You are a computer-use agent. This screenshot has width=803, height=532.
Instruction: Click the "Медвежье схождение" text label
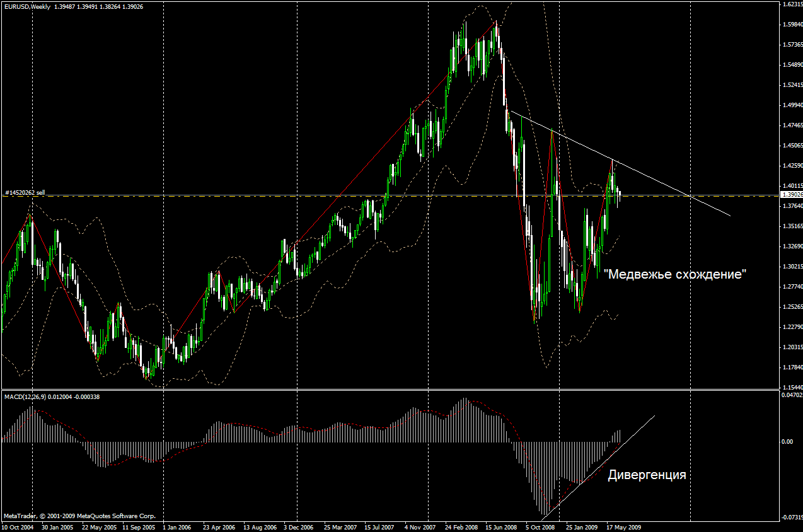point(675,275)
